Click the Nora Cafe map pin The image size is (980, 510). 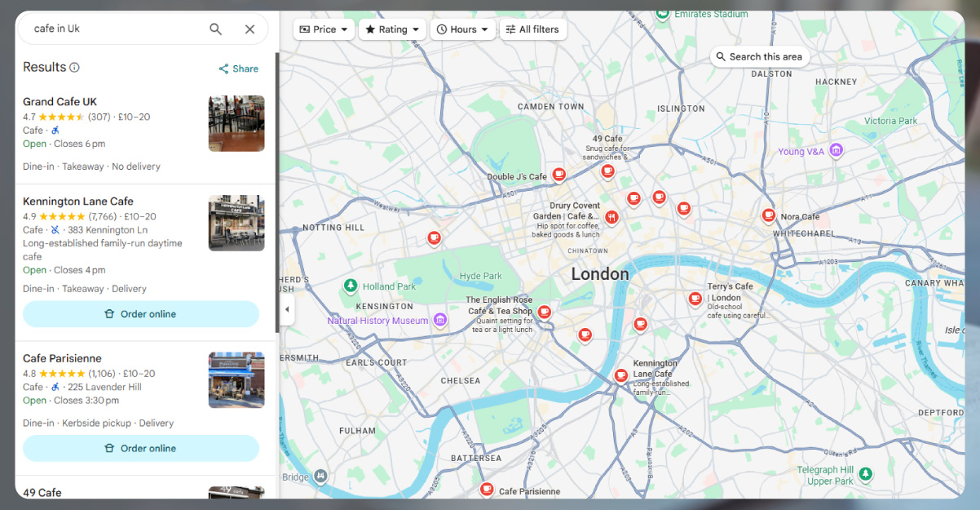pos(768,215)
